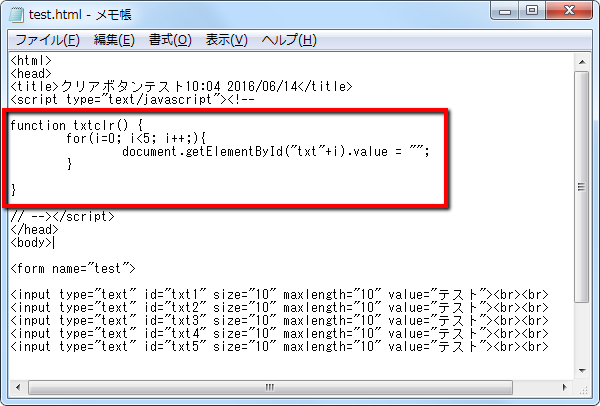Click the '// --></script>' line

[x=62, y=217]
